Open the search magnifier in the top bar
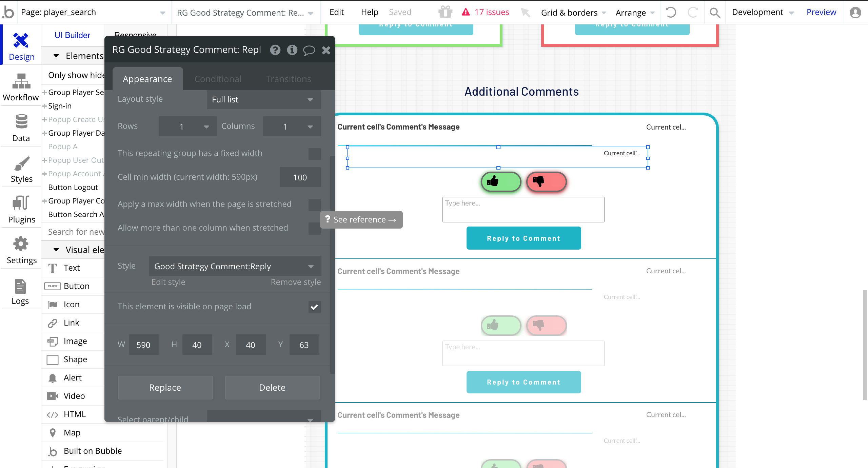Screen dimensions: 868x468 715,13
